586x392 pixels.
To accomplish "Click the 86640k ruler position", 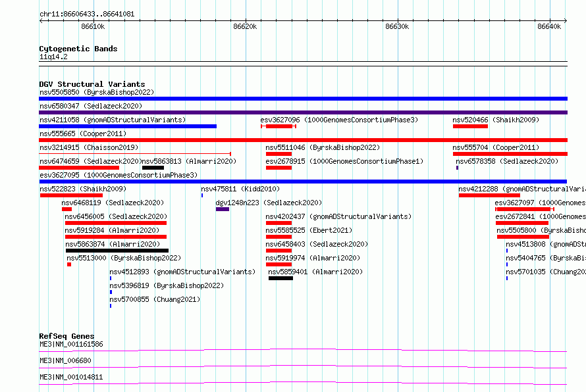I will coord(549,26).
